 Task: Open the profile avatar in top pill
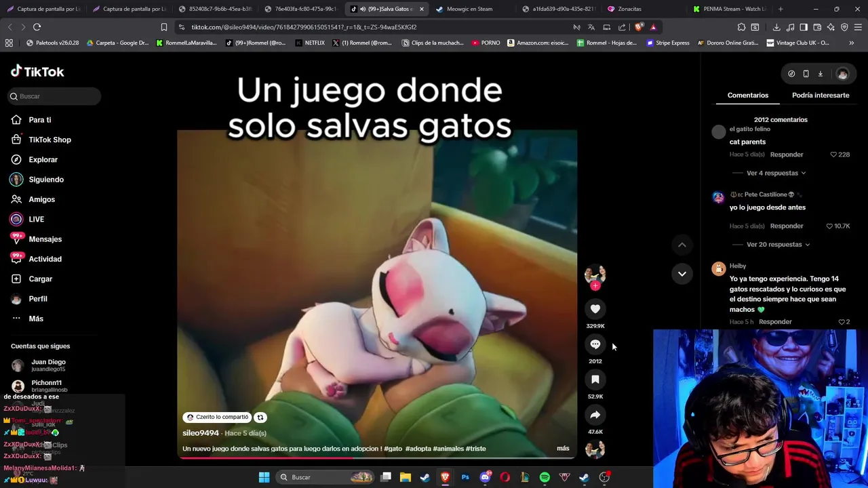click(x=842, y=74)
